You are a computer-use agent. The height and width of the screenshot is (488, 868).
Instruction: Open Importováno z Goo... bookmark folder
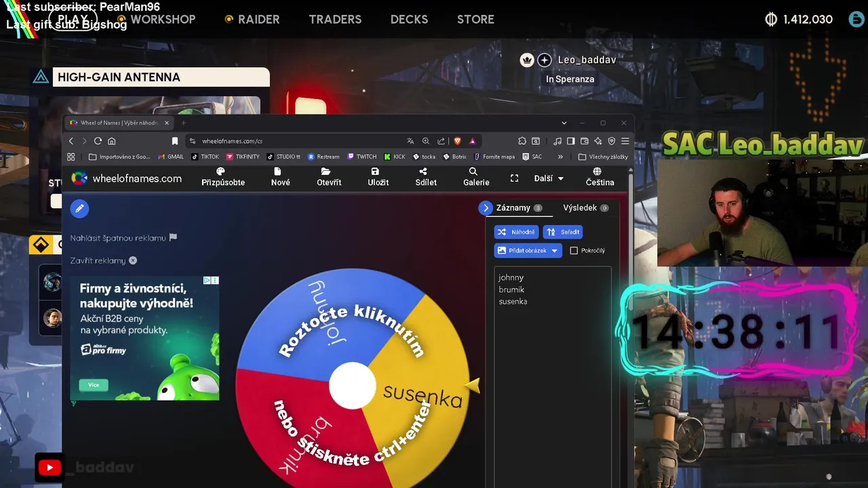point(119,157)
